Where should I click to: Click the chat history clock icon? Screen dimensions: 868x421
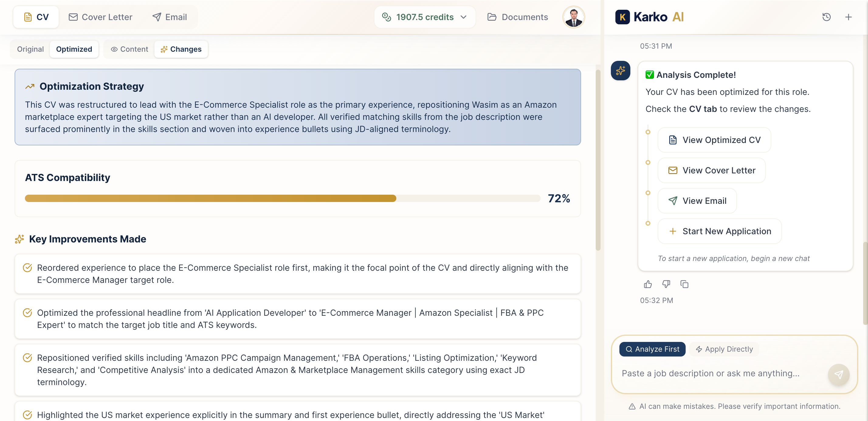point(826,17)
